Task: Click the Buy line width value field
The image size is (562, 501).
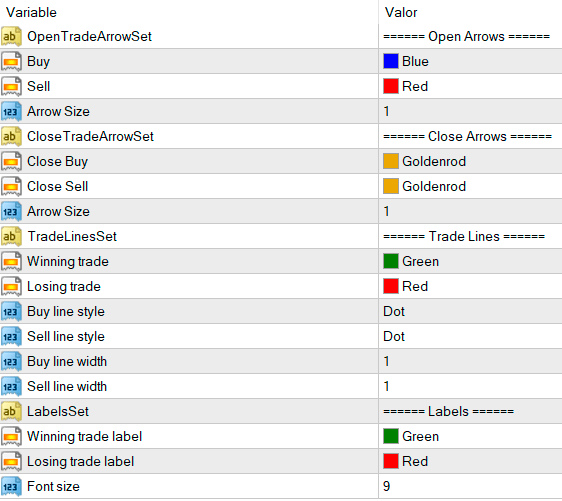Action: click(x=470, y=361)
